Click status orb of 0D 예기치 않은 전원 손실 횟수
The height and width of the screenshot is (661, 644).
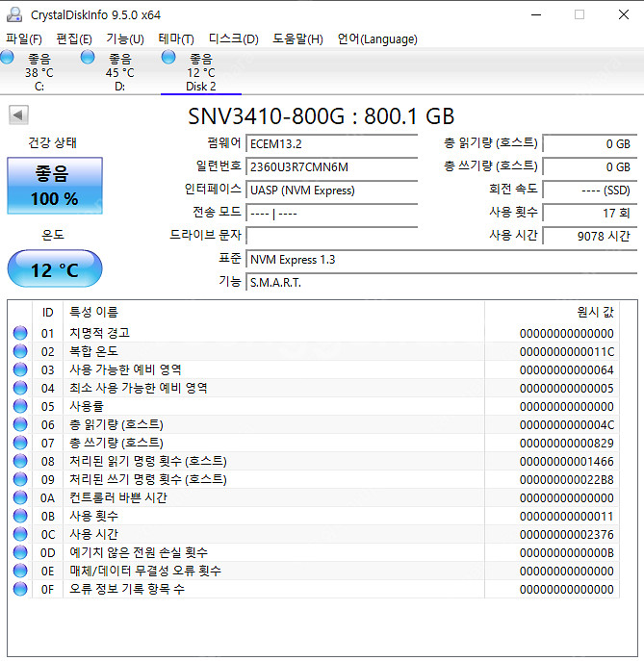(20, 552)
